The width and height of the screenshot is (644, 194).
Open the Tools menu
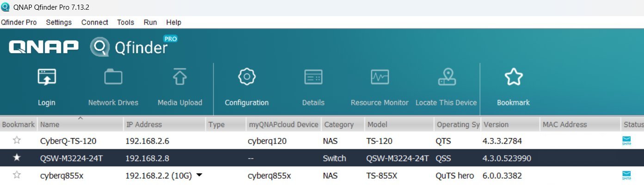click(125, 22)
